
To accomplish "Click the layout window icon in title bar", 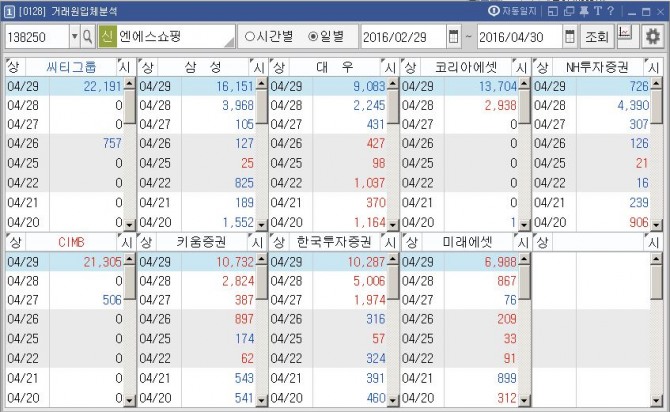I will (552, 12).
